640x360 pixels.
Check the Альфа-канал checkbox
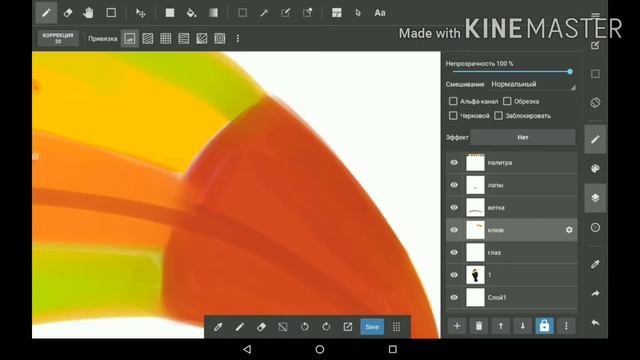(453, 101)
